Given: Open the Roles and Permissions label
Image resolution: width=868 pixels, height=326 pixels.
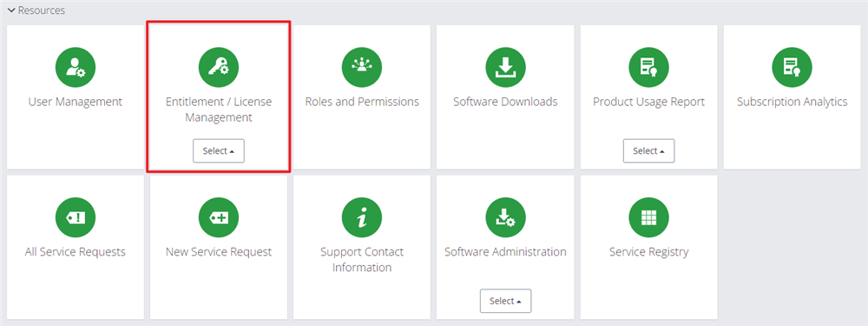Looking at the screenshot, I should pyautogui.click(x=362, y=102).
